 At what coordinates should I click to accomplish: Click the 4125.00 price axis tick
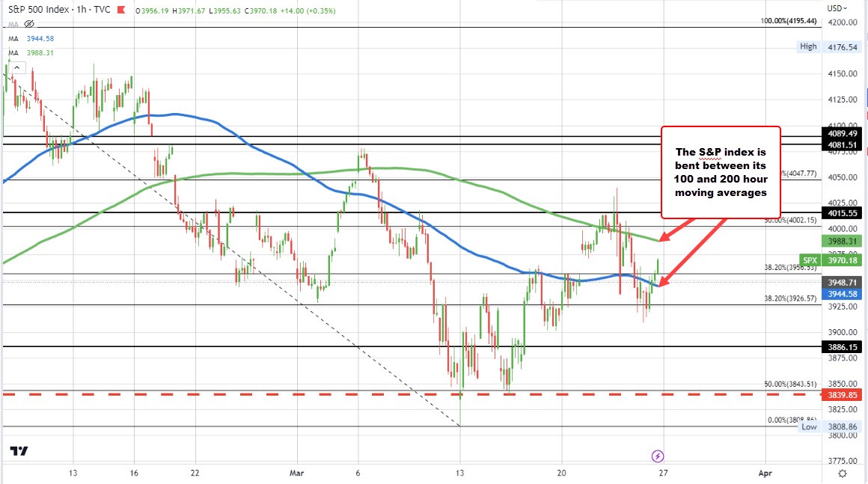point(842,99)
